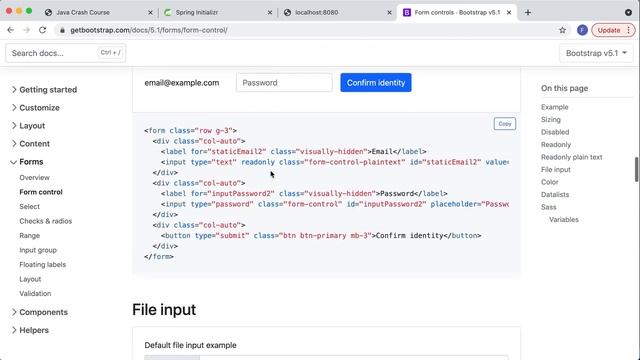Click the File input heading
Viewport: 640px width, 360px height.
(x=164, y=310)
